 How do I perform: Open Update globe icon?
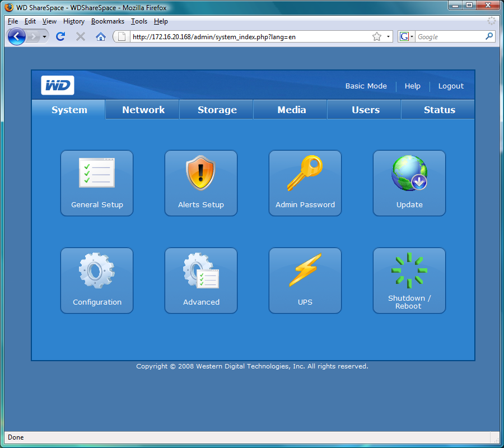tap(409, 173)
